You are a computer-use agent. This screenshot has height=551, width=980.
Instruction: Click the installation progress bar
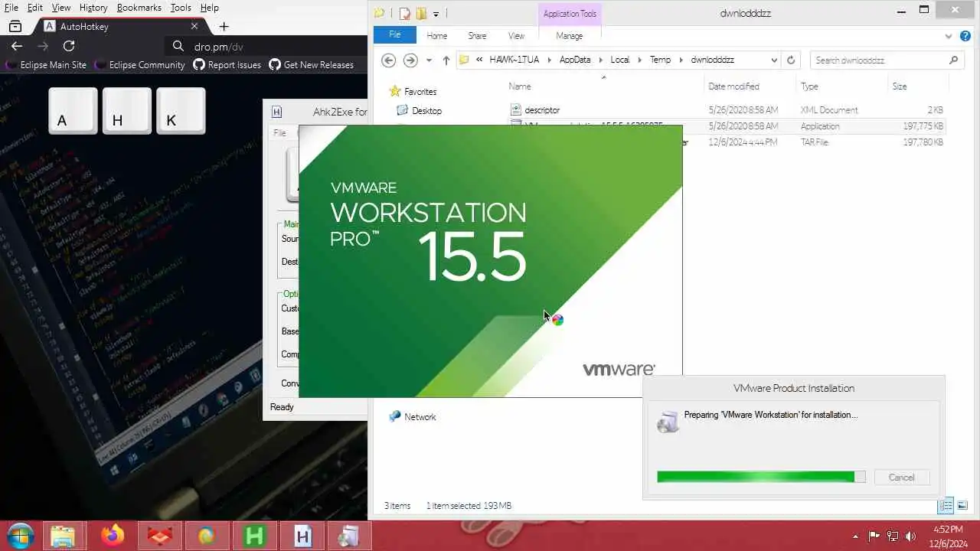(761, 477)
